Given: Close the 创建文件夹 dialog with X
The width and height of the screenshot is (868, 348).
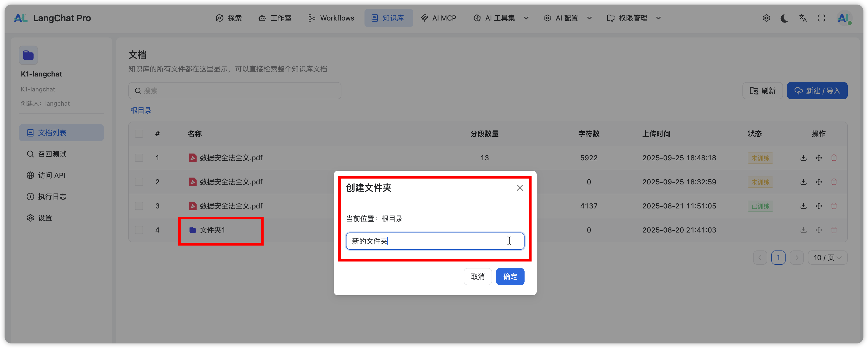Looking at the screenshot, I should (x=519, y=188).
